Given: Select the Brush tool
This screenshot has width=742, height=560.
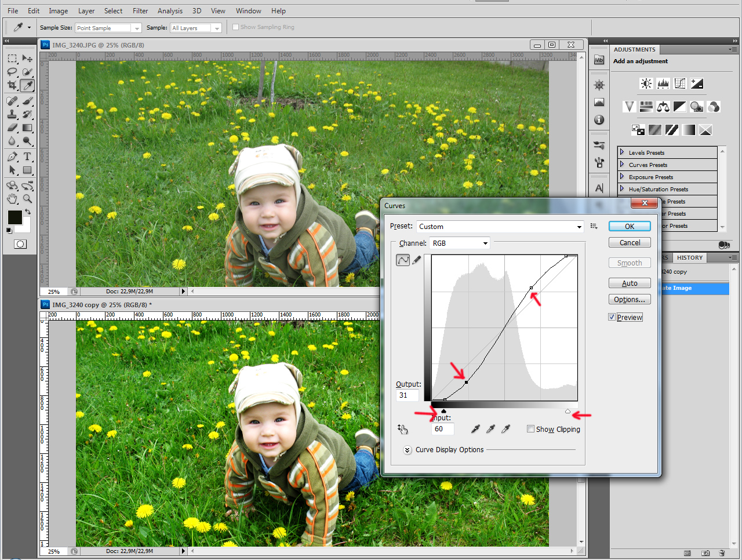Looking at the screenshot, I should coord(27,101).
